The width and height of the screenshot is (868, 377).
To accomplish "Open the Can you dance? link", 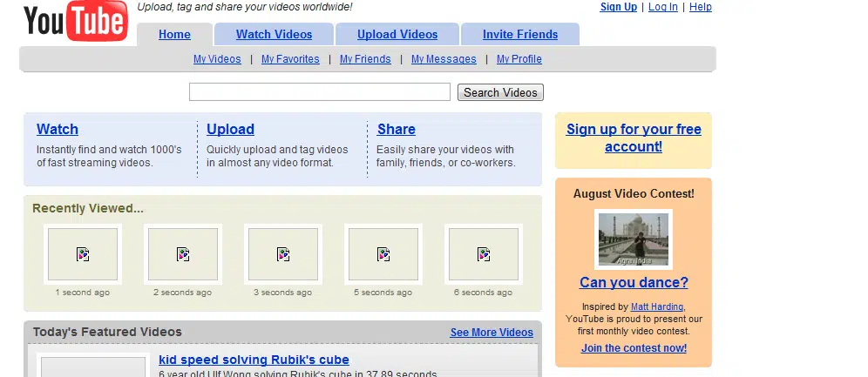I will point(634,282).
